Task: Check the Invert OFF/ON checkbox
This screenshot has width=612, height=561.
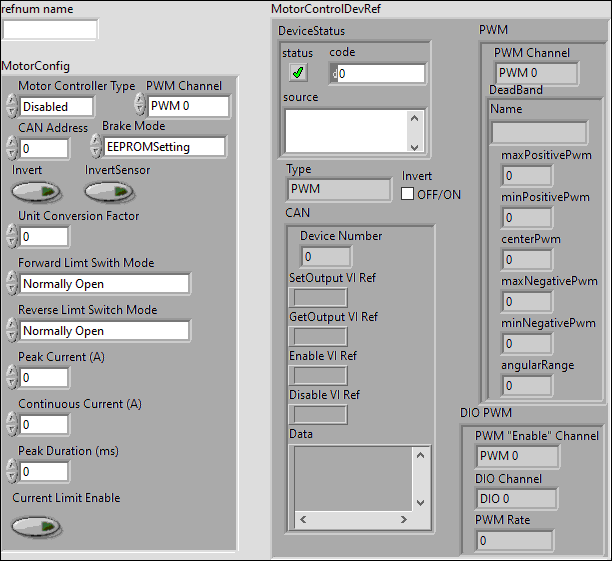Action: point(407,194)
